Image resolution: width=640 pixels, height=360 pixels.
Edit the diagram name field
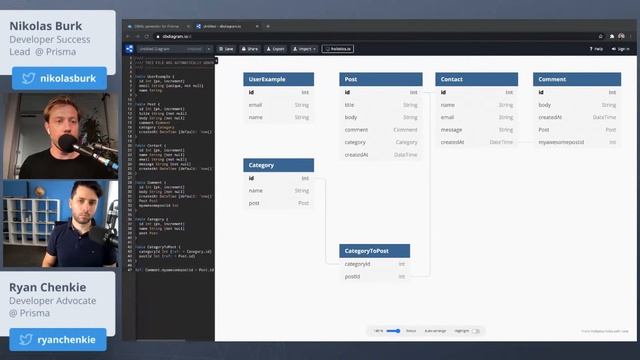pos(171,49)
